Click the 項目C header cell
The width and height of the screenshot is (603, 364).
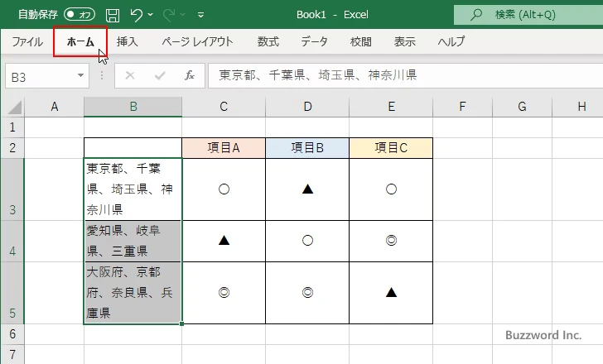391,148
